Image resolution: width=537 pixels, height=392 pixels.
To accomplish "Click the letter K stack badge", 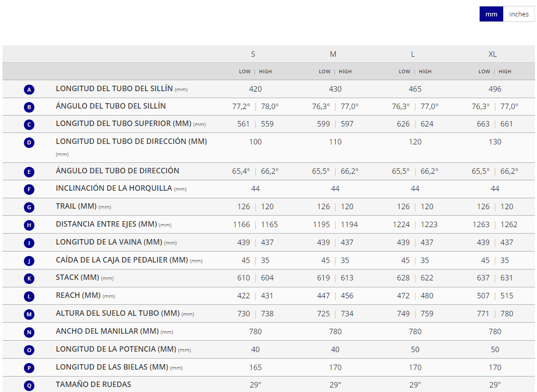I will click(x=29, y=278).
